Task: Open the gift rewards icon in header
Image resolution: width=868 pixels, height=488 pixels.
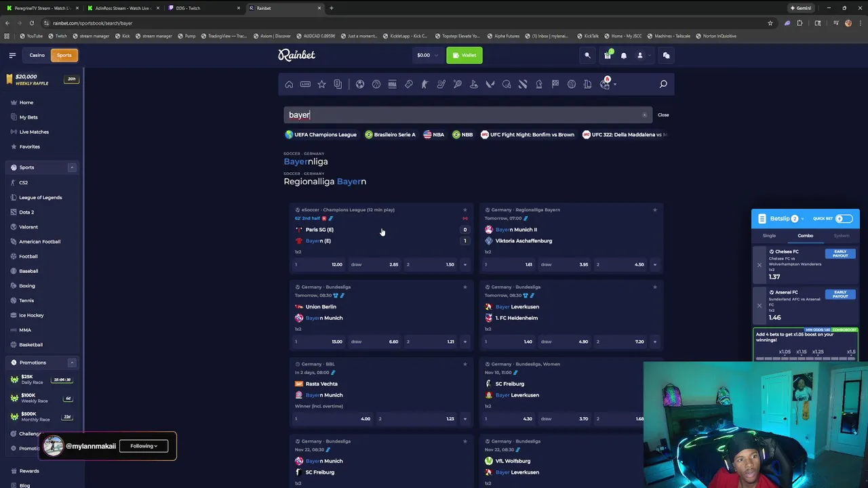Action: click(608, 56)
